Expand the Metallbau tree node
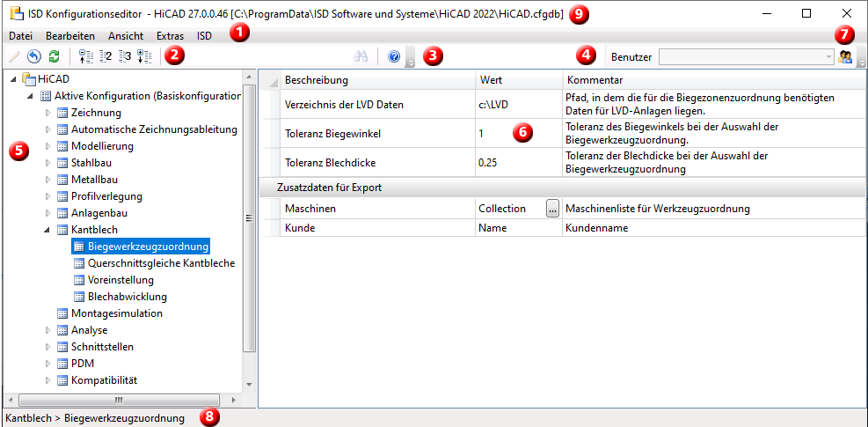Image resolution: width=868 pixels, height=427 pixels. coord(47,180)
